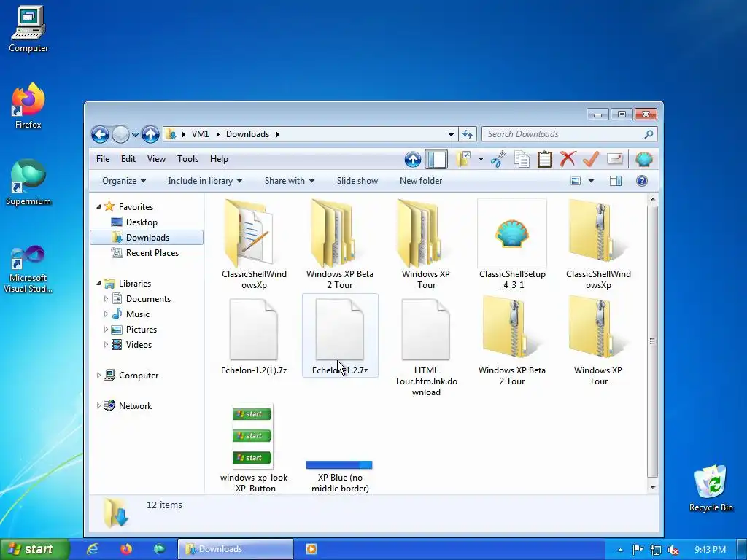The width and height of the screenshot is (747, 560).
Task: Click the Paste clipboard icon
Action: click(x=544, y=160)
